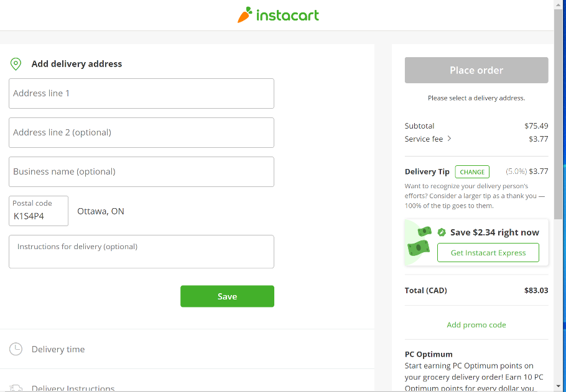Click the Get Instacart Express button

click(488, 253)
